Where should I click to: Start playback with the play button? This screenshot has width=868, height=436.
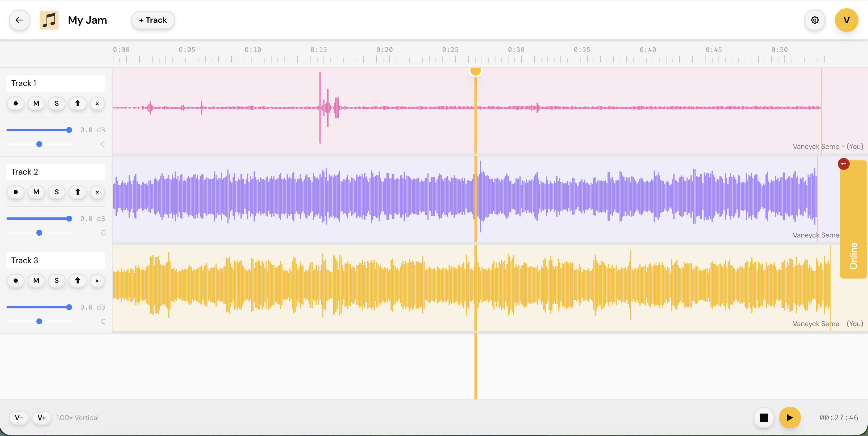pos(790,417)
